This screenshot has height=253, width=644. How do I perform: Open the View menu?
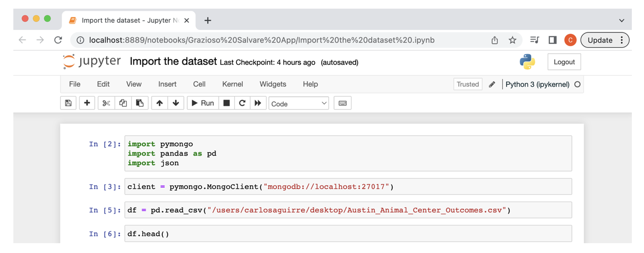pyautogui.click(x=134, y=84)
